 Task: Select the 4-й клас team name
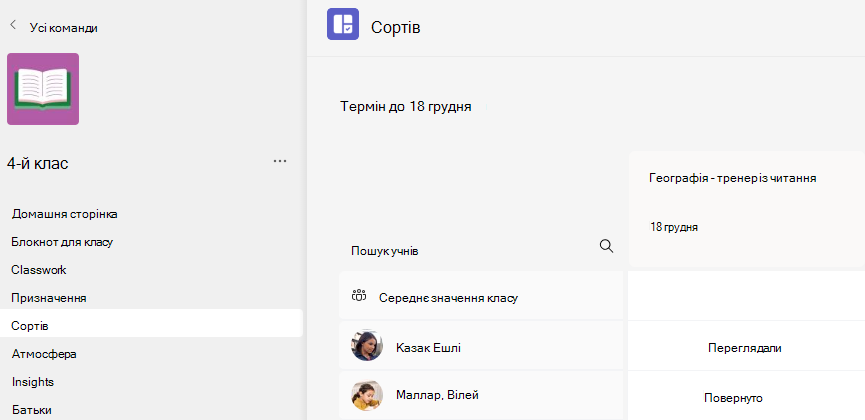pos(38,163)
